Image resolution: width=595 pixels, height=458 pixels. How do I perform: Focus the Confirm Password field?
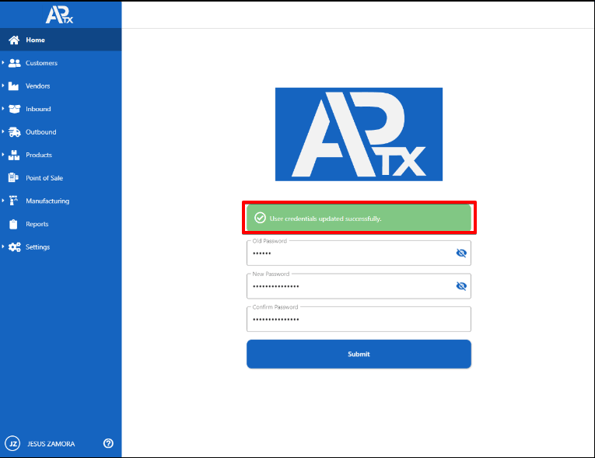click(359, 319)
